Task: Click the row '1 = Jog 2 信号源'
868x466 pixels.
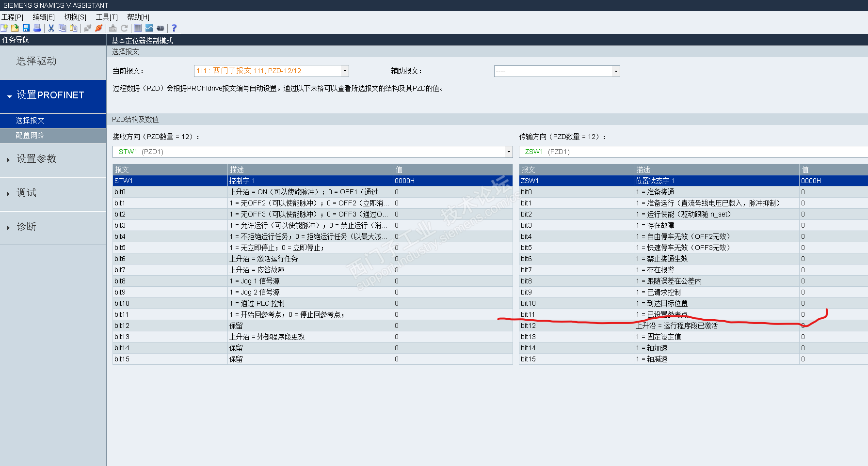Action: tap(313, 292)
